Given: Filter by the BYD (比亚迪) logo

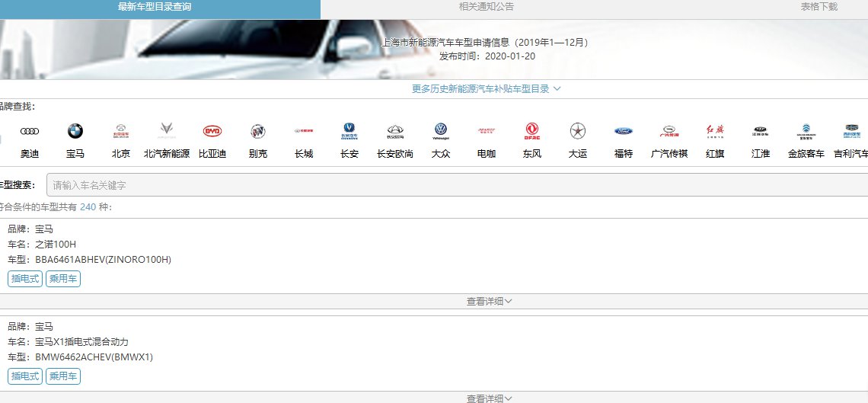Looking at the screenshot, I should tap(212, 131).
